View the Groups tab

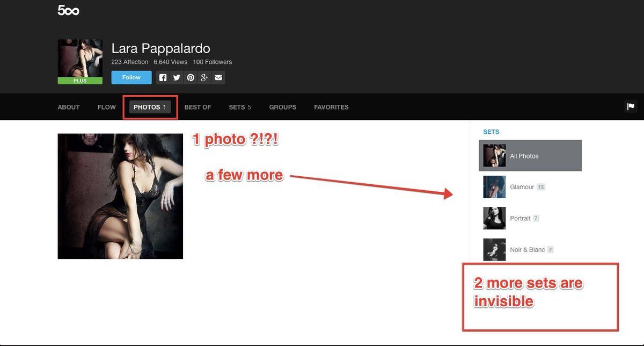(283, 107)
